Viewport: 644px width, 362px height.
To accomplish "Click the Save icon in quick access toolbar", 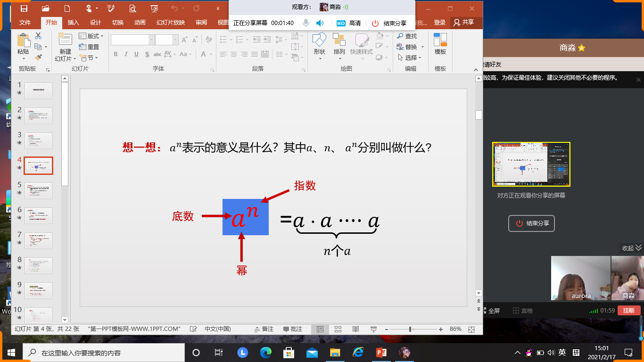I will pos(24,8).
